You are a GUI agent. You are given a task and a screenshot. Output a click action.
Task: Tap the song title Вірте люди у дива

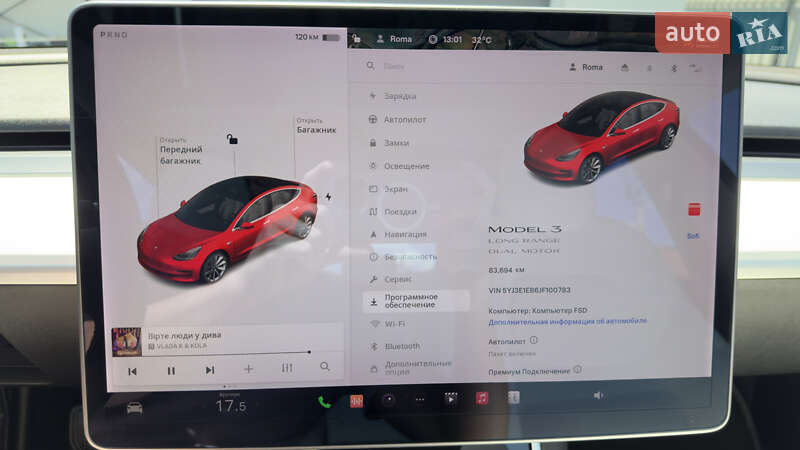click(184, 335)
